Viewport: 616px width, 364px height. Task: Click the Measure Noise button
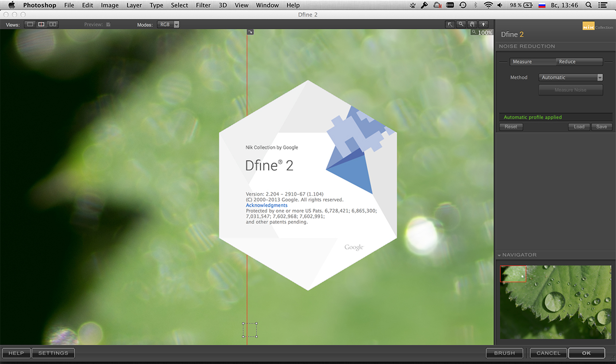pos(571,90)
